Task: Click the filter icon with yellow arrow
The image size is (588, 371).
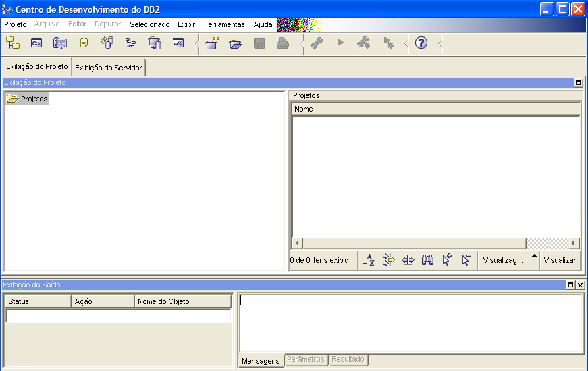Action: point(388,260)
